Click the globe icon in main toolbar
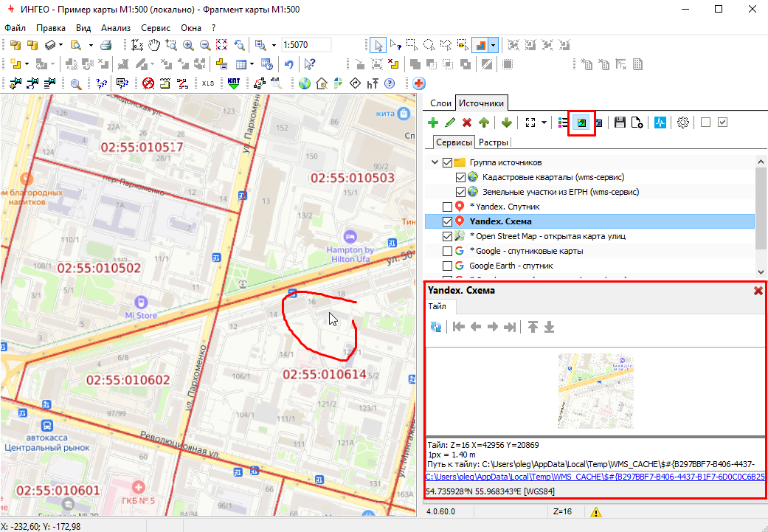 [305, 83]
